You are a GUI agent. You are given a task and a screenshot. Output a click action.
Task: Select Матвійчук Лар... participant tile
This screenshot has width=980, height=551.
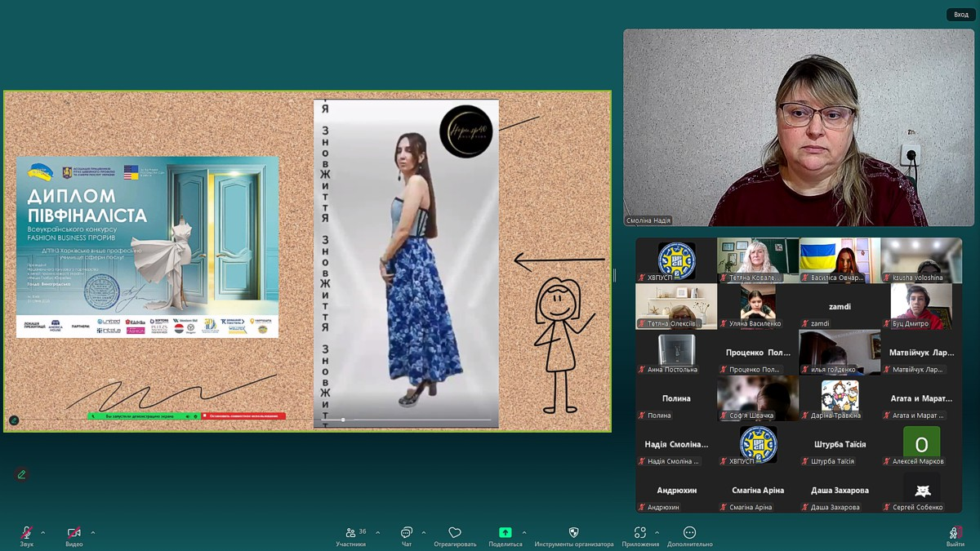[921, 353]
